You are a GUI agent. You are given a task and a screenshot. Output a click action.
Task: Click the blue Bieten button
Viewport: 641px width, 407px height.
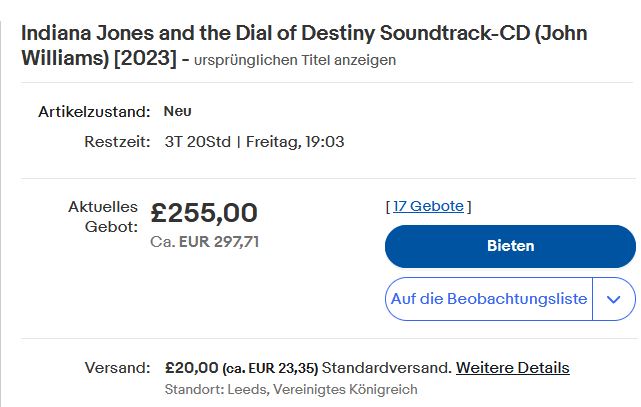point(510,246)
